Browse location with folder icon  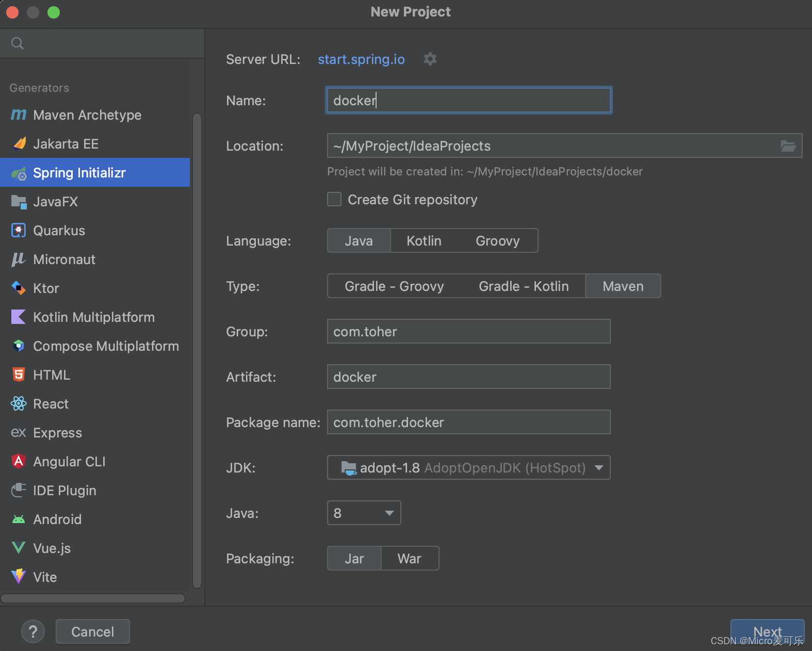click(x=788, y=146)
